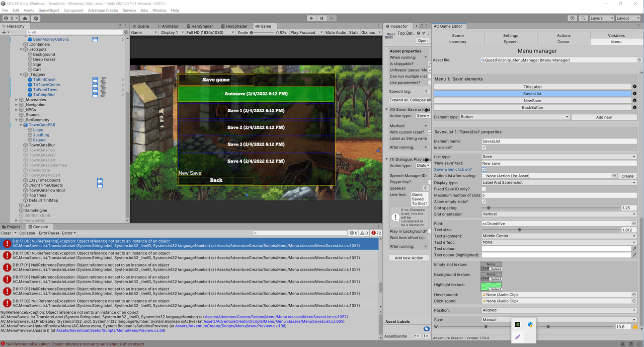Adjust the Slot spacing slider
The image size is (644, 347).
(551, 207)
